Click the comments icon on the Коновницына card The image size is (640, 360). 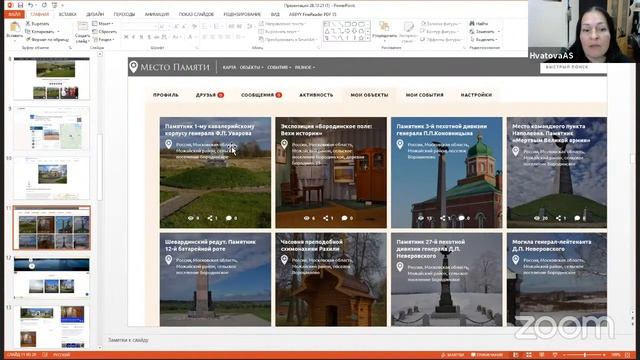pyautogui.click(x=461, y=218)
